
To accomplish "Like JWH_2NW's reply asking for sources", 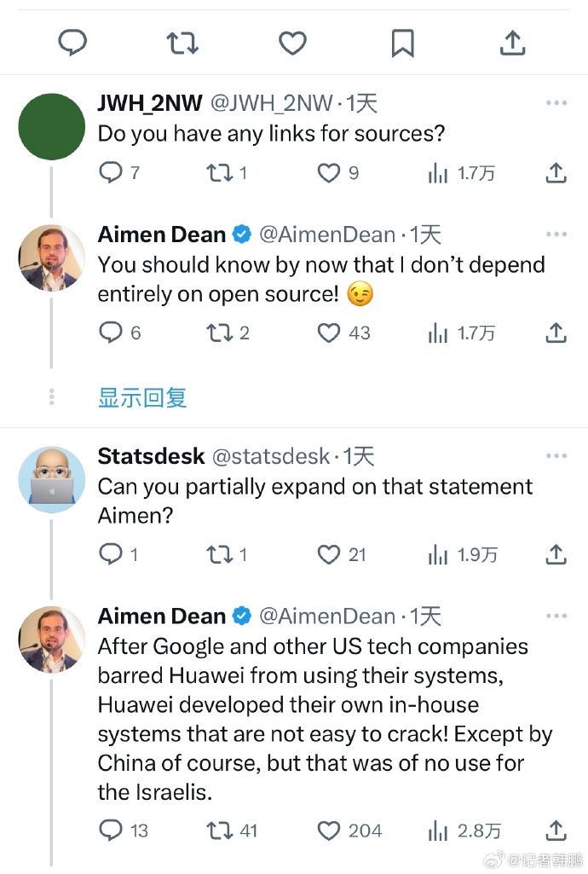I will point(329,174).
